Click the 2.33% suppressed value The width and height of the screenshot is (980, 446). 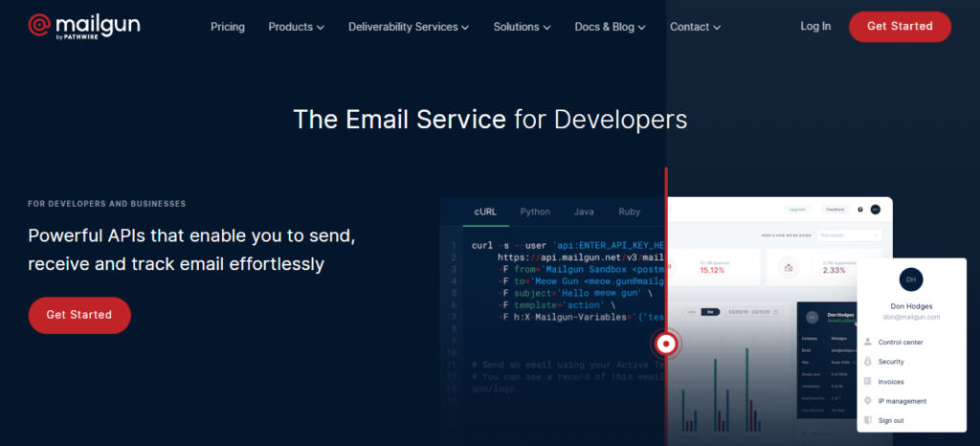(x=835, y=271)
